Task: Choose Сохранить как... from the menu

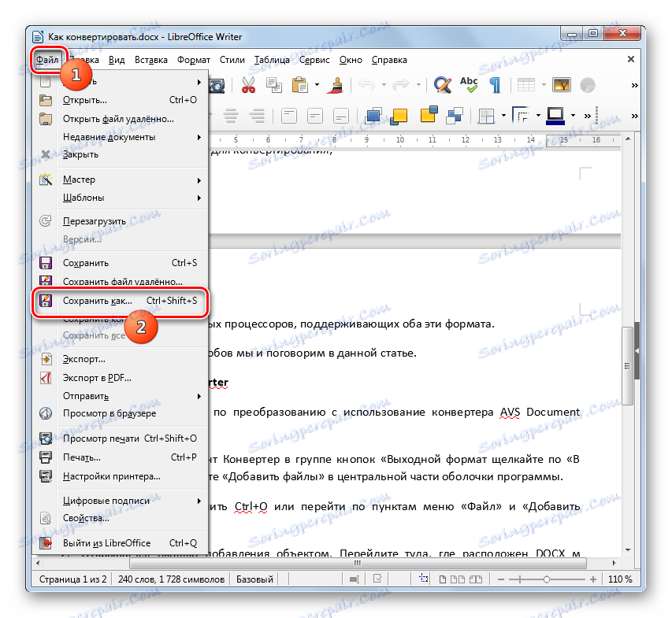Action: coord(120,301)
